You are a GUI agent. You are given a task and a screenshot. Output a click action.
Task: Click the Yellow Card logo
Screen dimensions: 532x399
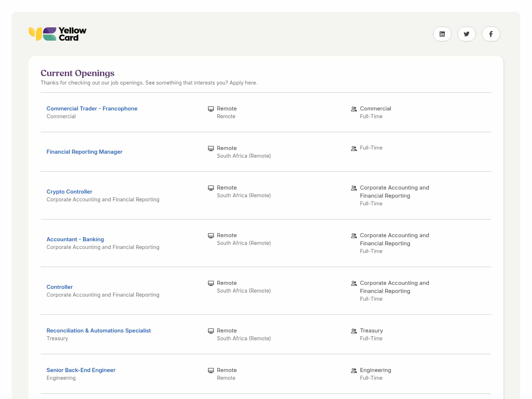coord(58,34)
